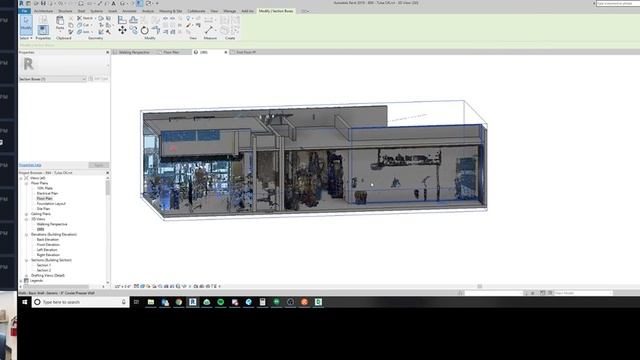Viewport: 640px width, 360px height.
Task: Open visual style on view control bar
Action: [x=142, y=286]
